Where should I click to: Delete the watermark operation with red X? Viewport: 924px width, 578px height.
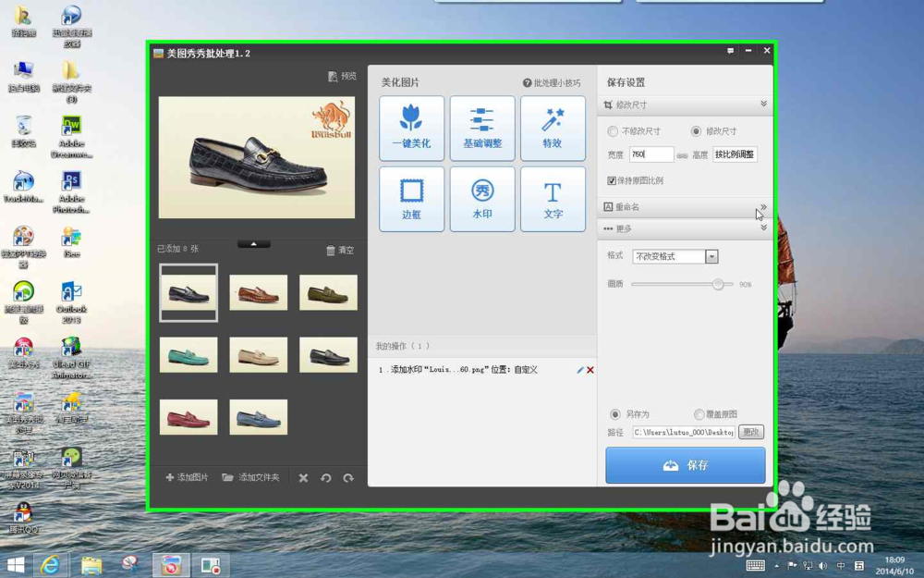(590, 370)
